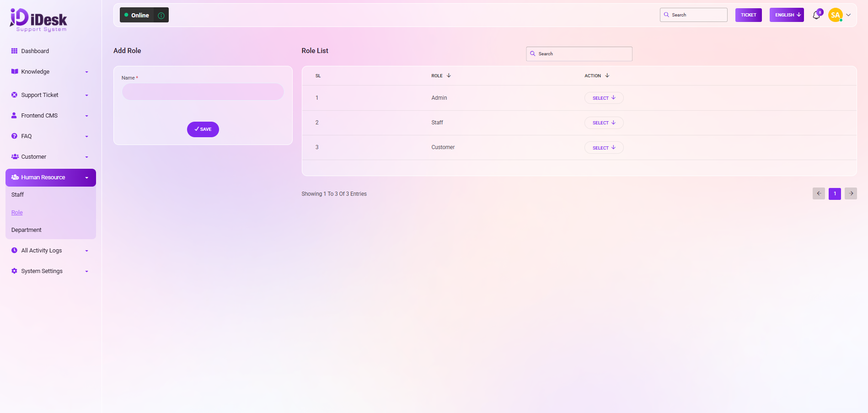Open the ENGLISH language dropdown

(x=787, y=15)
